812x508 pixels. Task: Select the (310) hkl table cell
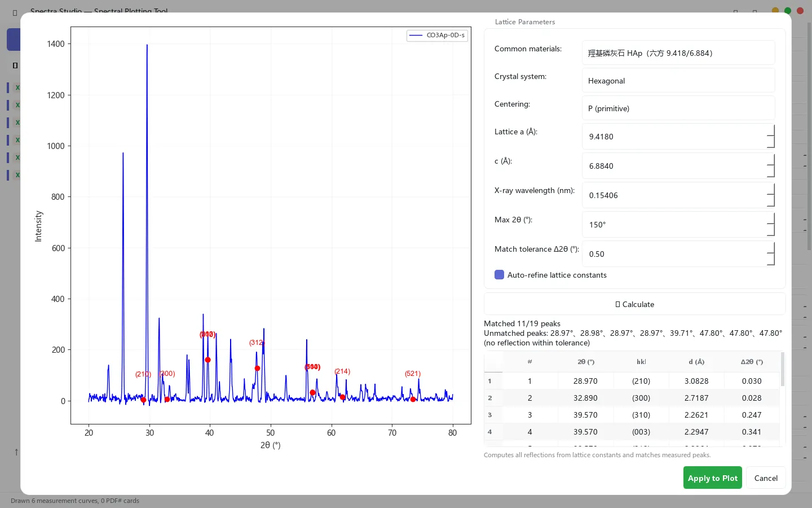point(641,415)
